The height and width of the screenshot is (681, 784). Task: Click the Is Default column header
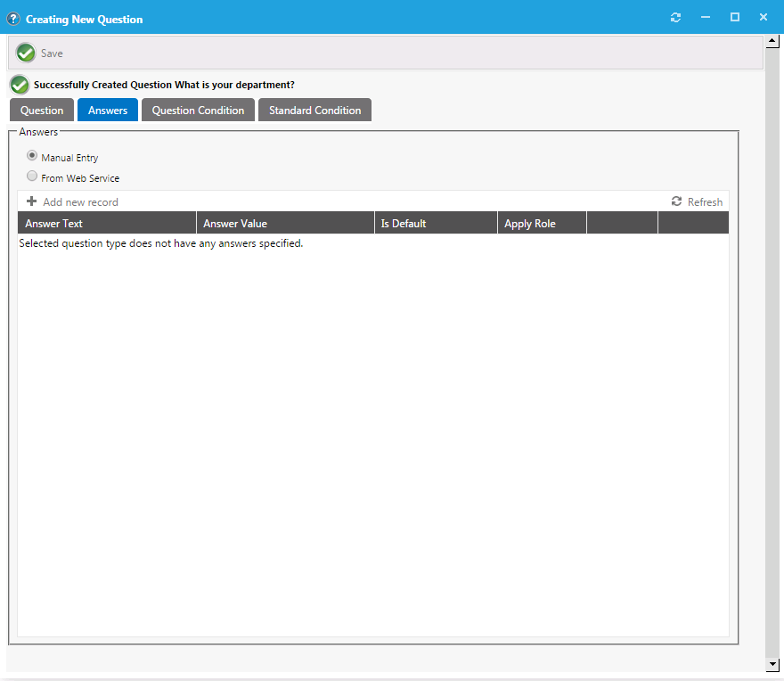pyautogui.click(x=404, y=224)
